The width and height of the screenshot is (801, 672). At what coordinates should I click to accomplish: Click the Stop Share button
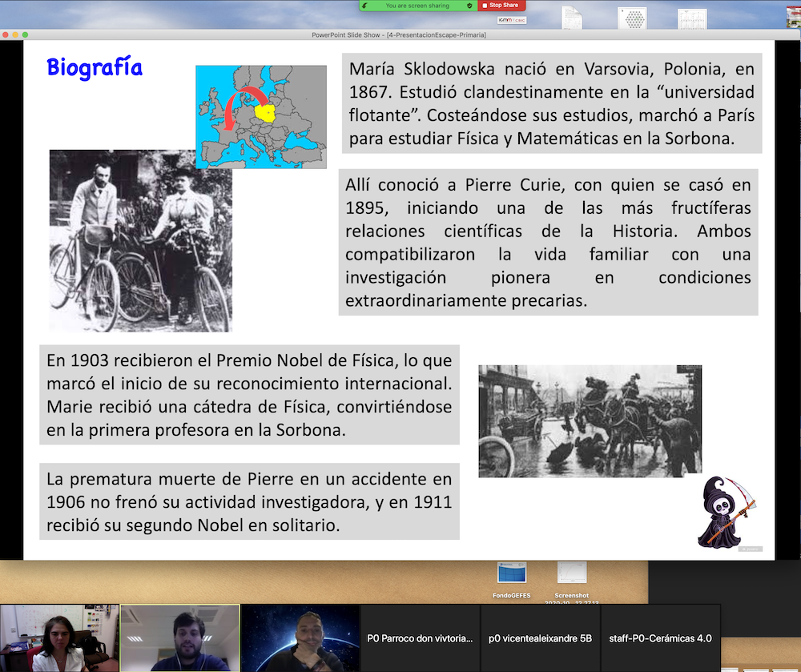[501, 6]
